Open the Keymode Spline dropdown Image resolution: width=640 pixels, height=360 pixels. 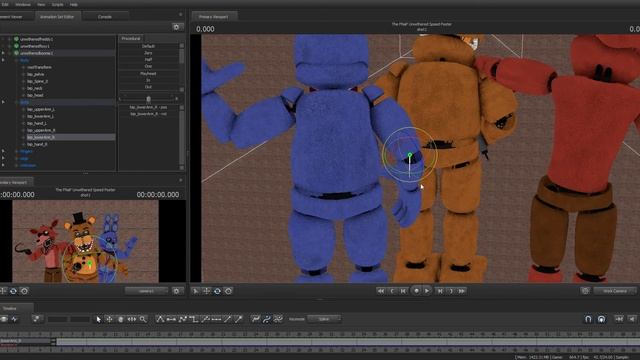tap(324, 319)
